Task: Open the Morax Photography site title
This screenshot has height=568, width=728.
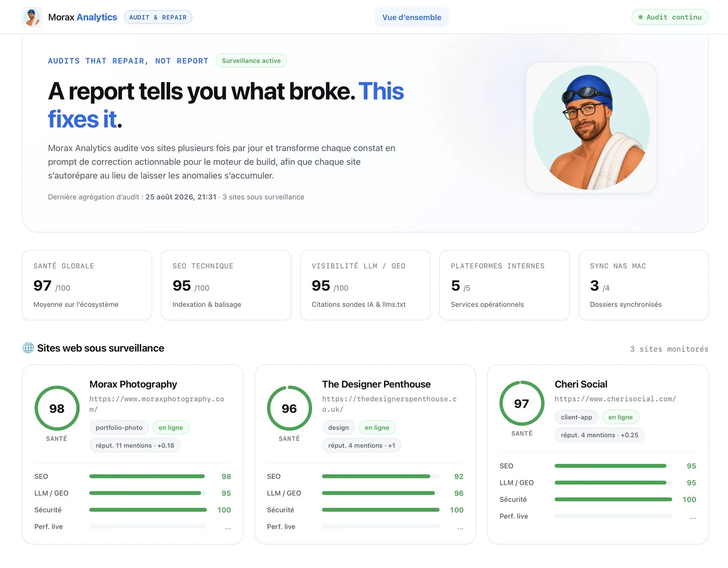Action: point(133,384)
